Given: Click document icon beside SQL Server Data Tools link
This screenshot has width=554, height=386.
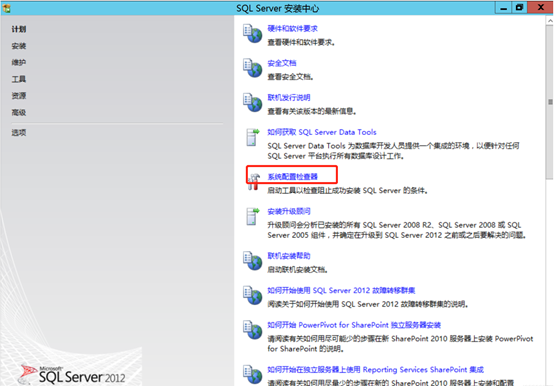Looking at the screenshot, I should [x=252, y=137].
